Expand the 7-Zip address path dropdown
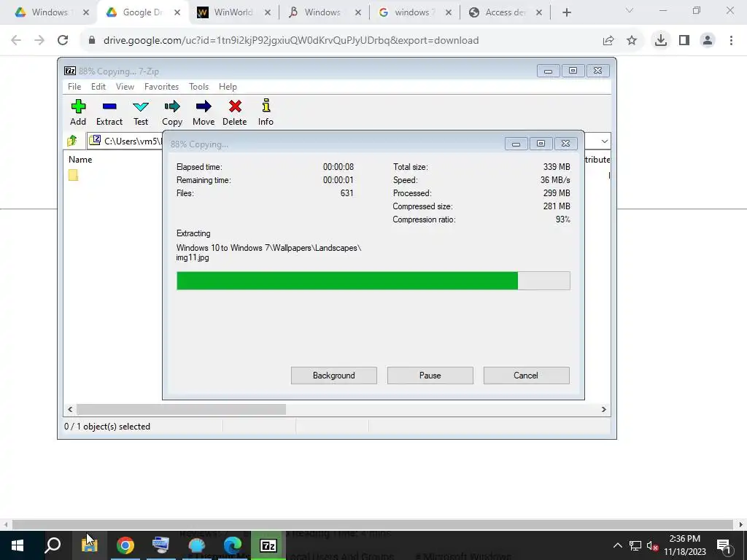 coord(604,141)
